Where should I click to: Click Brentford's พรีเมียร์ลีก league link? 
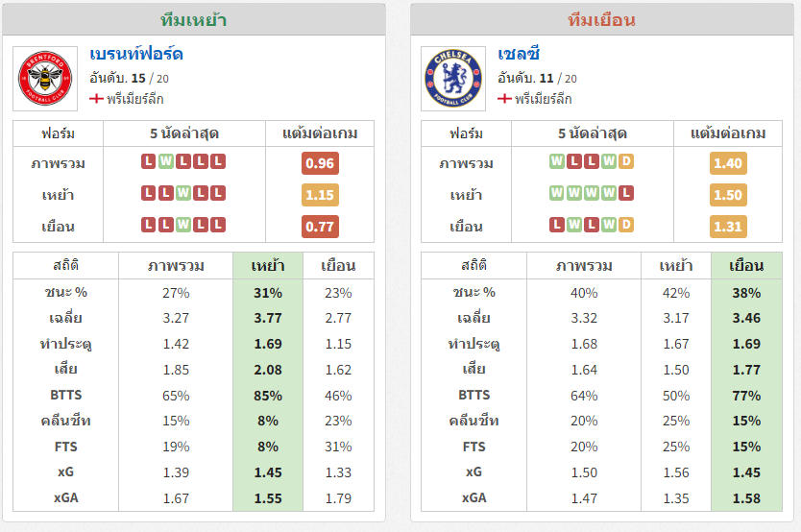(x=134, y=99)
